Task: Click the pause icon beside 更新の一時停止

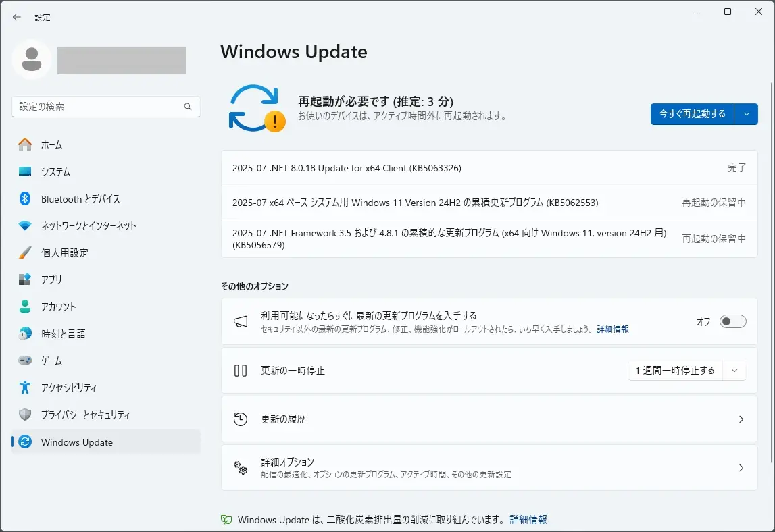Action: 241,371
